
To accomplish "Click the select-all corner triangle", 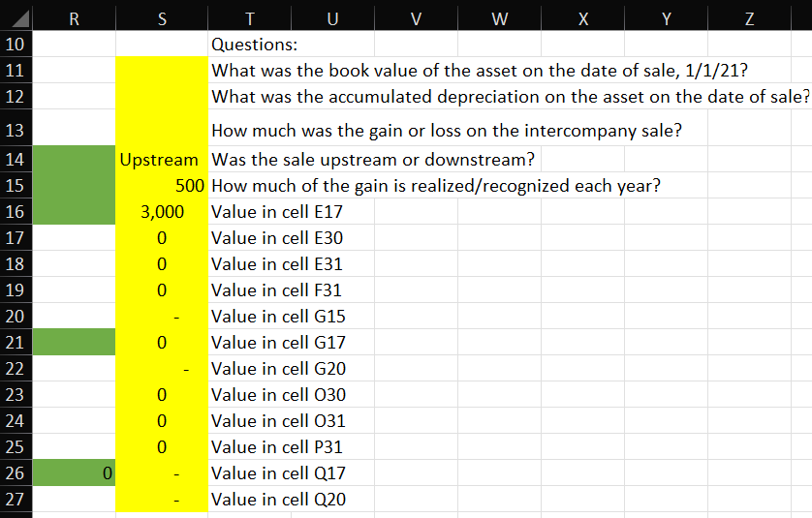I will coord(20,19).
